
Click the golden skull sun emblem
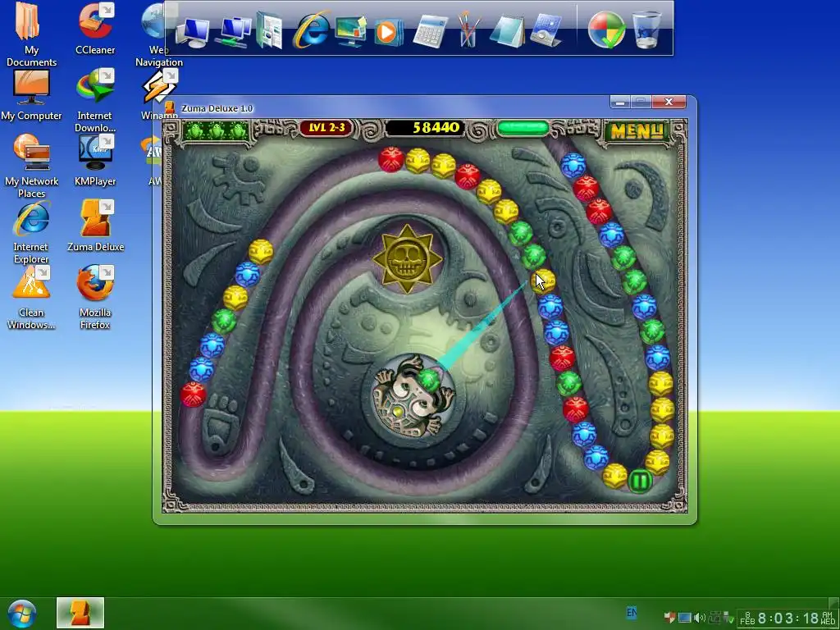point(408,258)
